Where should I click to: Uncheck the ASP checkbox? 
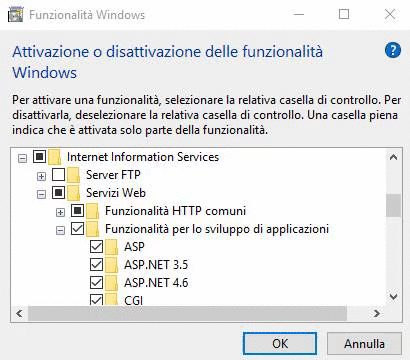tap(96, 247)
